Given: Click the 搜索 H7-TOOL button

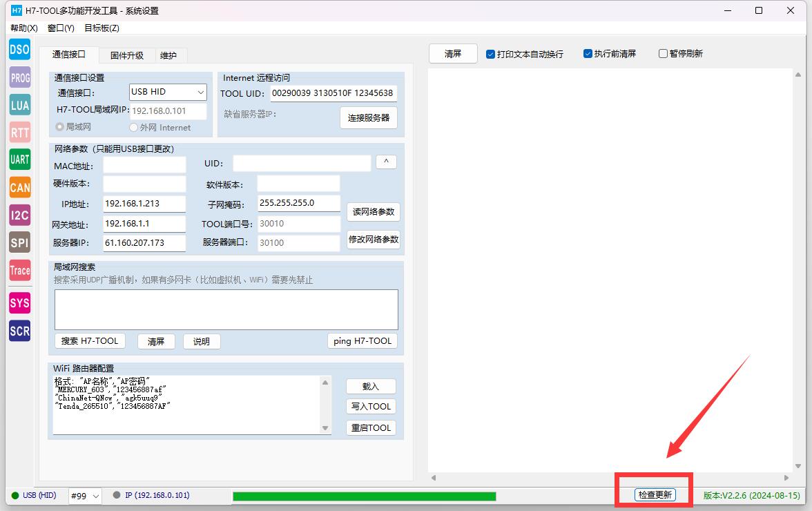Looking at the screenshot, I should coord(90,341).
